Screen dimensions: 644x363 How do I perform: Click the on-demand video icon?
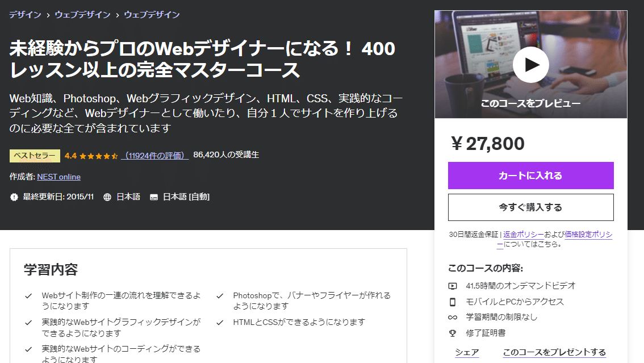click(453, 286)
